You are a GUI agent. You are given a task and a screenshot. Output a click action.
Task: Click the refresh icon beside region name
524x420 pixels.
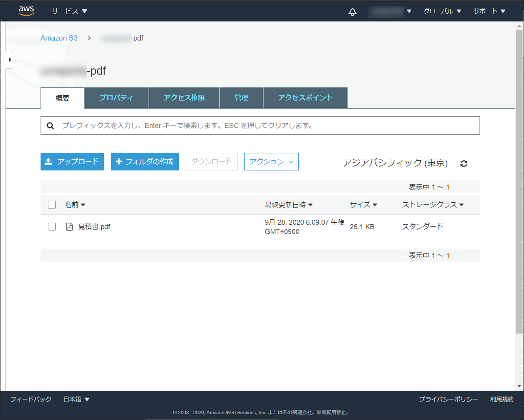[x=464, y=164]
